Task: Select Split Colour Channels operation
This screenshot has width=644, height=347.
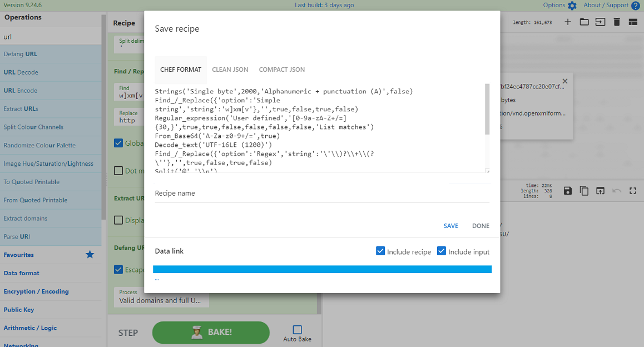Action: (x=51, y=127)
